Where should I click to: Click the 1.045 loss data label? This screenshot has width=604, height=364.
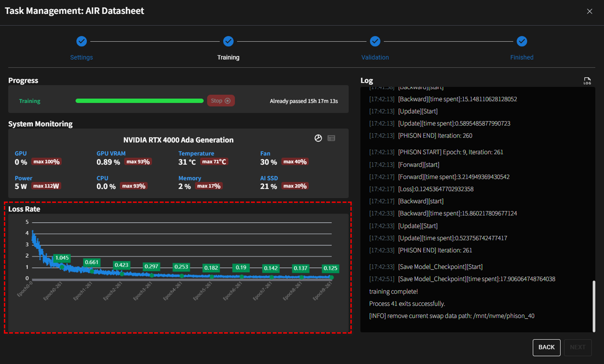[62, 258]
